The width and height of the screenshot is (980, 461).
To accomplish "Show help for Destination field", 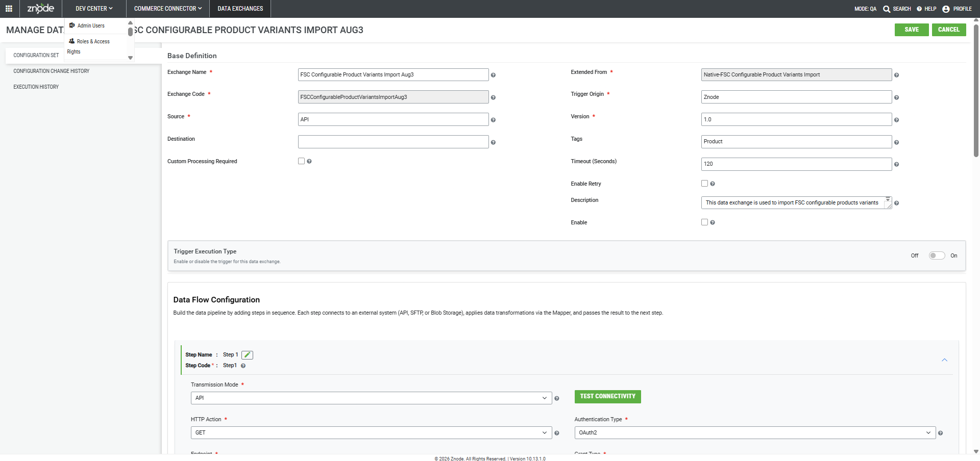I will click(493, 142).
